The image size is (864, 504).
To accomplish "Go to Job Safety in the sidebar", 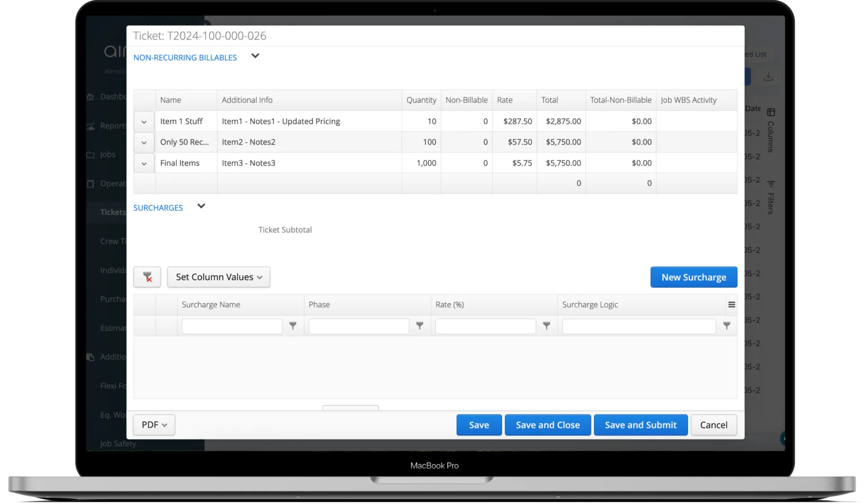I will (x=118, y=444).
